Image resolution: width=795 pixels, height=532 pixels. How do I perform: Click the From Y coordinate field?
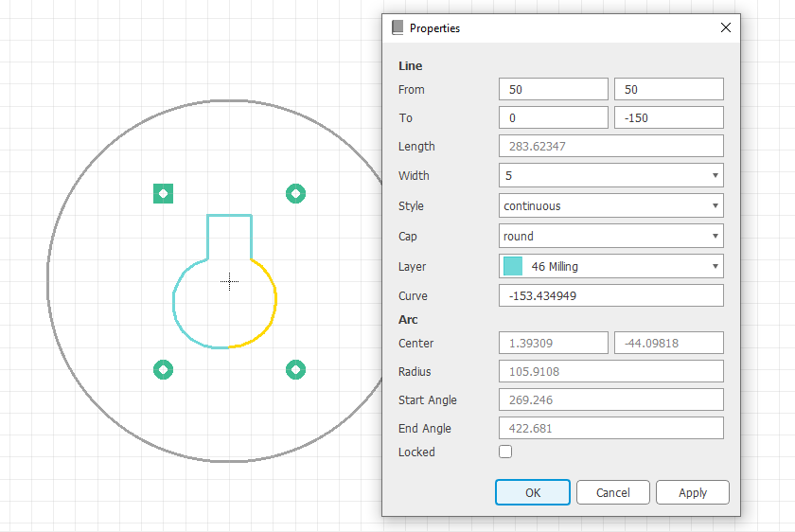pos(669,89)
